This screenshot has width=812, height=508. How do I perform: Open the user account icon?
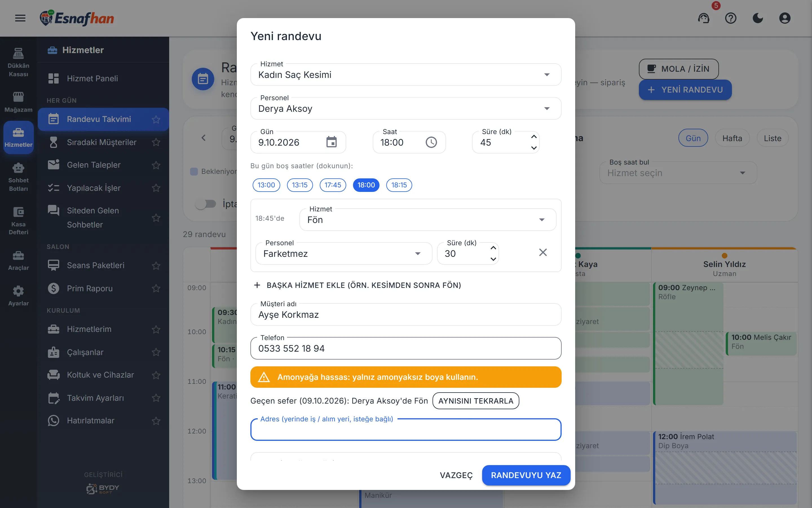(784, 18)
